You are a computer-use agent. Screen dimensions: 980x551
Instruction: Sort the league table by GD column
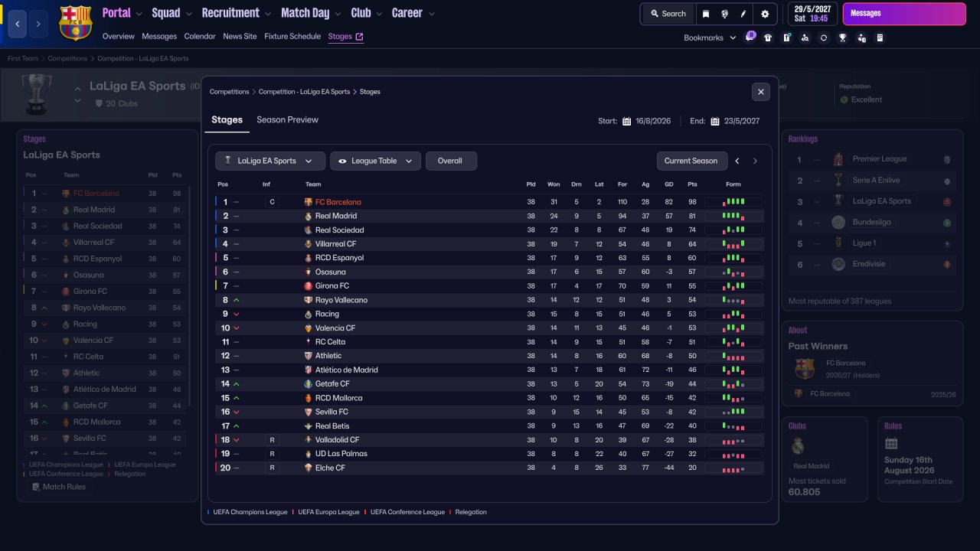coord(668,184)
